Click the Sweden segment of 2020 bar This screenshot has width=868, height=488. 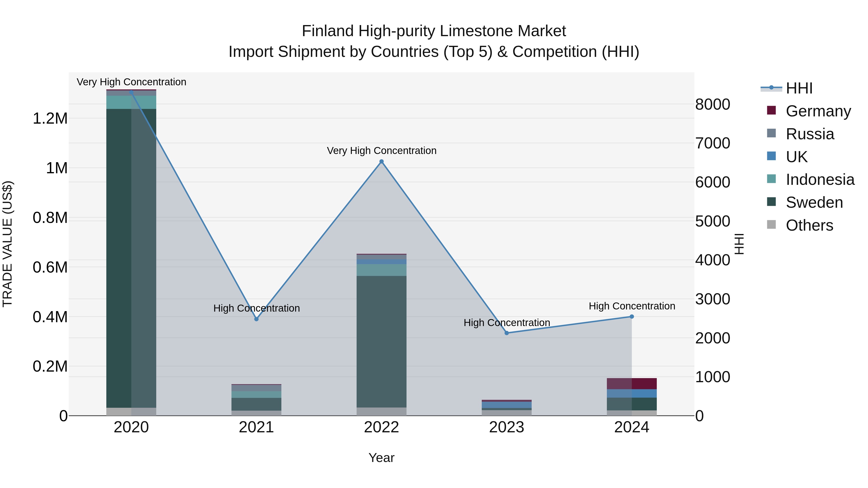[131, 258]
